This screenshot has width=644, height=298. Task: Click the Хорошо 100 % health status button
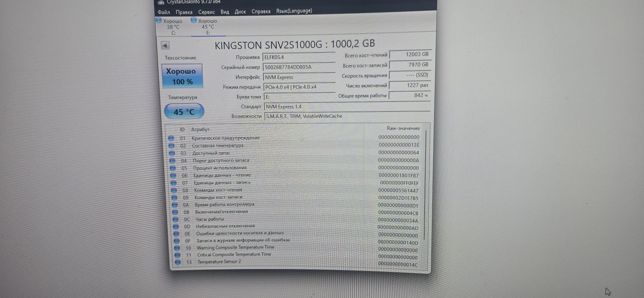pyautogui.click(x=182, y=76)
